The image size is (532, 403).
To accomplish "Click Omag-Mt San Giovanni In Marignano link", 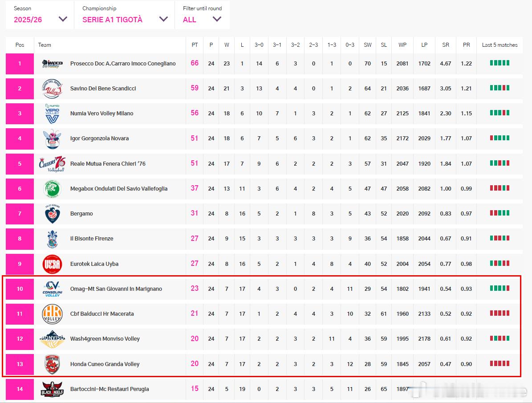I will tap(116, 289).
